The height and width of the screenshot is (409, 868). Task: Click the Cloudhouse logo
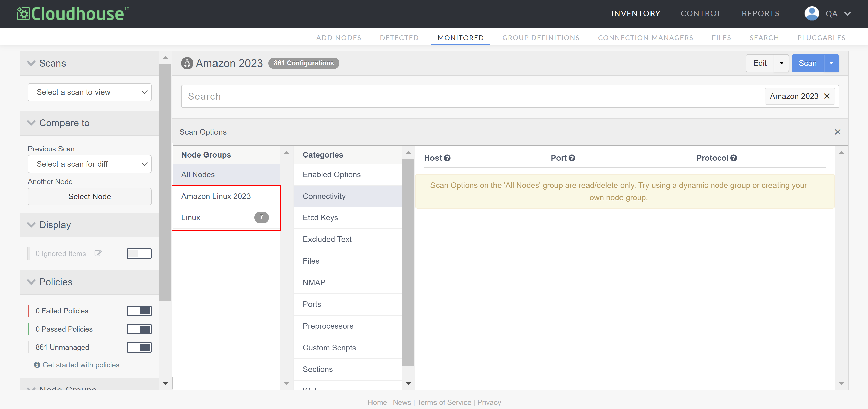[x=73, y=13]
